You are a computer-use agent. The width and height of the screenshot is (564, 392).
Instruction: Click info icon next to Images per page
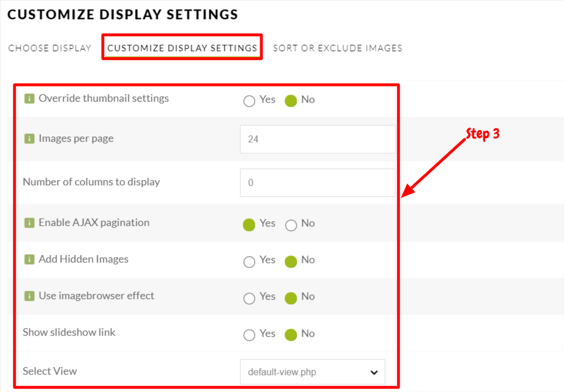pos(29,138)
